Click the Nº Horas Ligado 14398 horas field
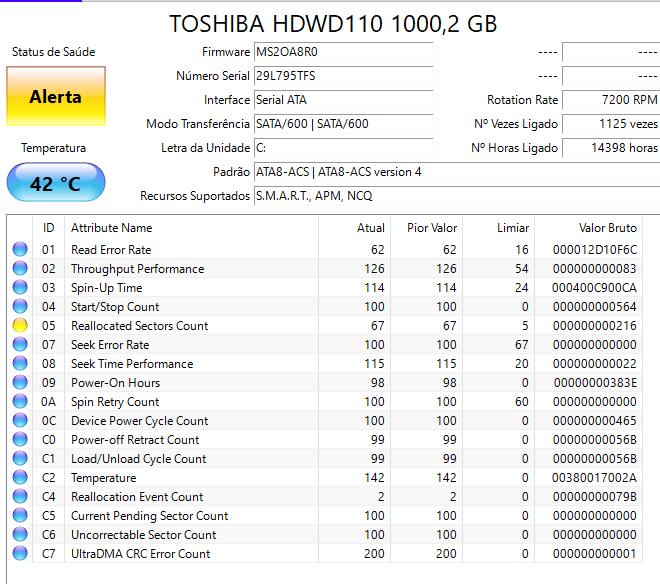The width and height of the screenshot is (660, 584). click(x=611, y=148)
